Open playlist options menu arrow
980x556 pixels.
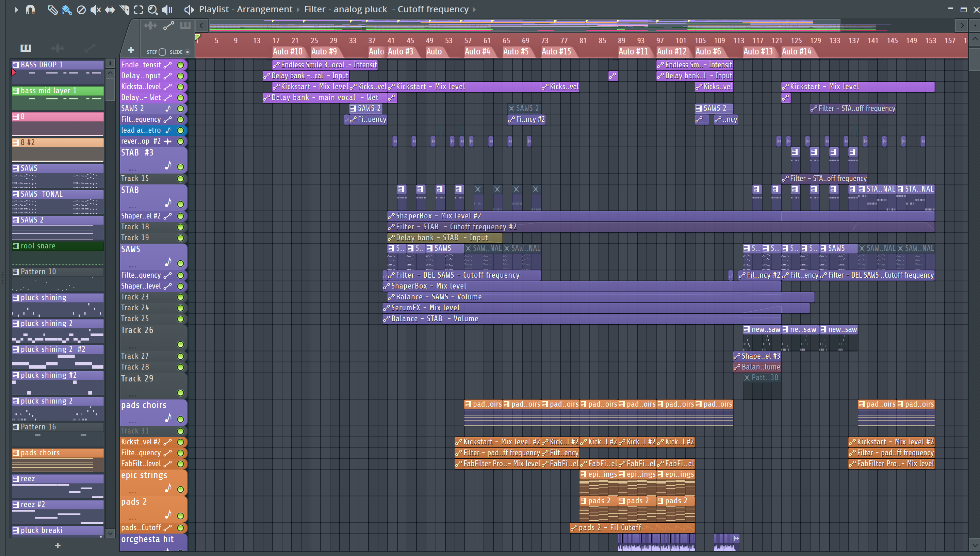tap(16, 10)
